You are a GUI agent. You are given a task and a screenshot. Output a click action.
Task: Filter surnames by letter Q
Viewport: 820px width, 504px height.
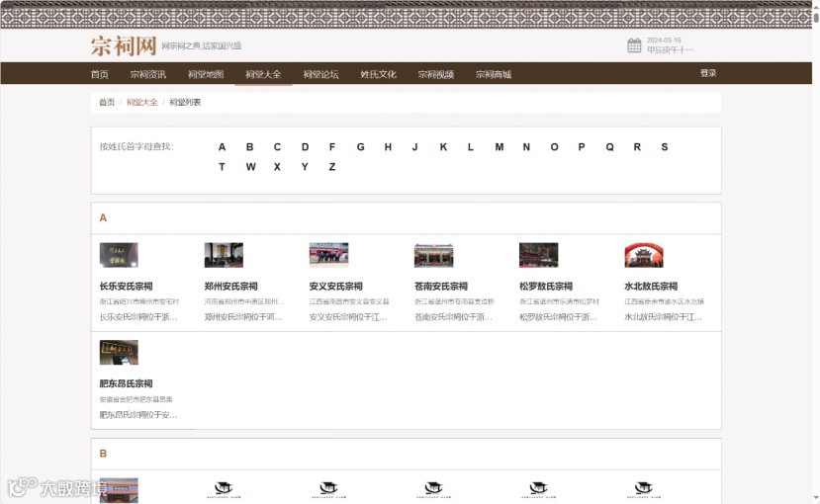(609, 147)
